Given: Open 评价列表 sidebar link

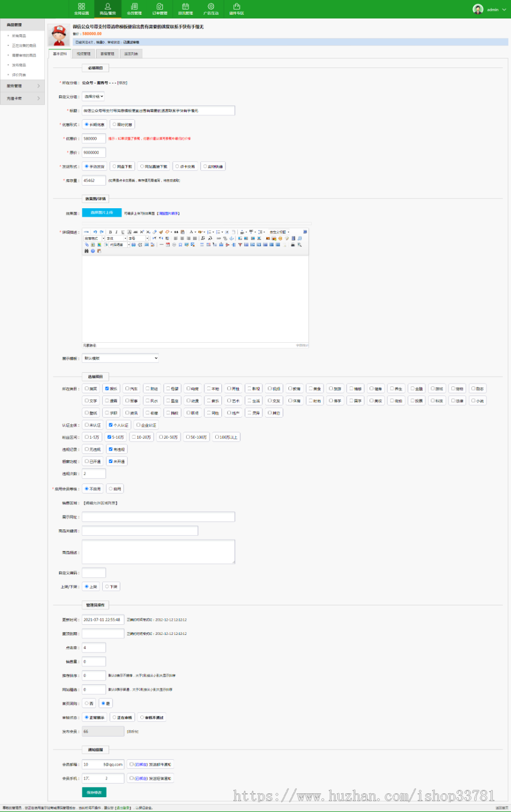Looking at the screenshot, I should (19, 75).
